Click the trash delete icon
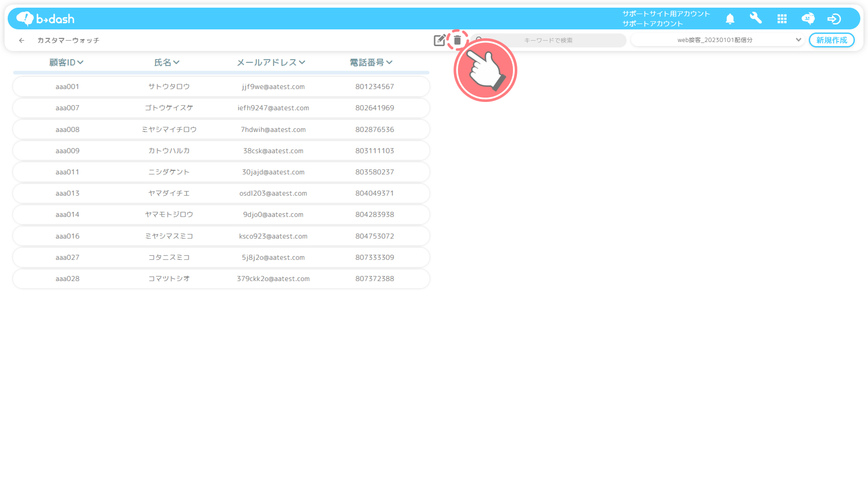The image size is (868, 488). tap(457, 40)
